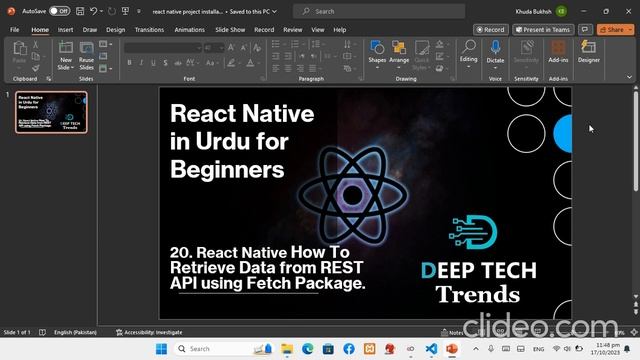The height and width of the screenshot is (360, 640).
Task: Apply Italic formatting
Action: point(141,63)
